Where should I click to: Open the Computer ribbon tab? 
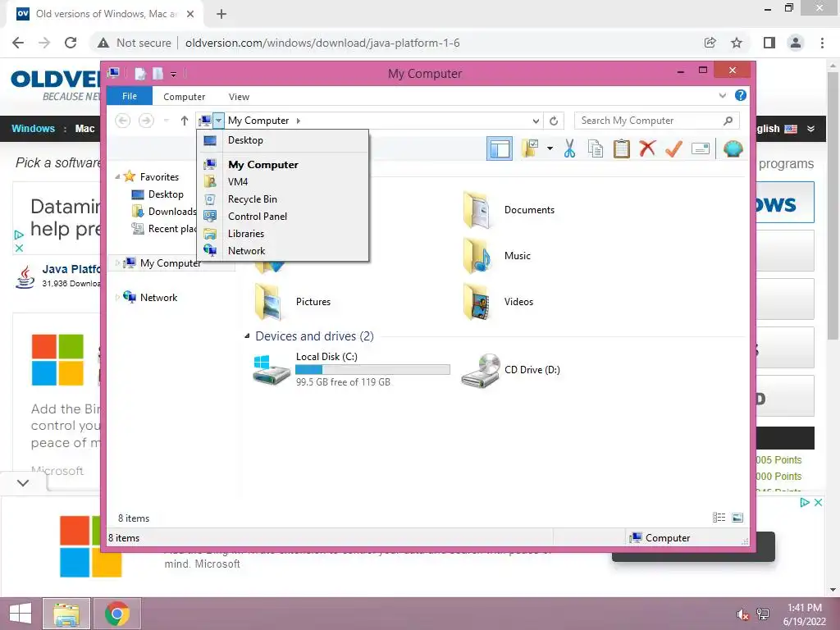[x=185, y=97]
